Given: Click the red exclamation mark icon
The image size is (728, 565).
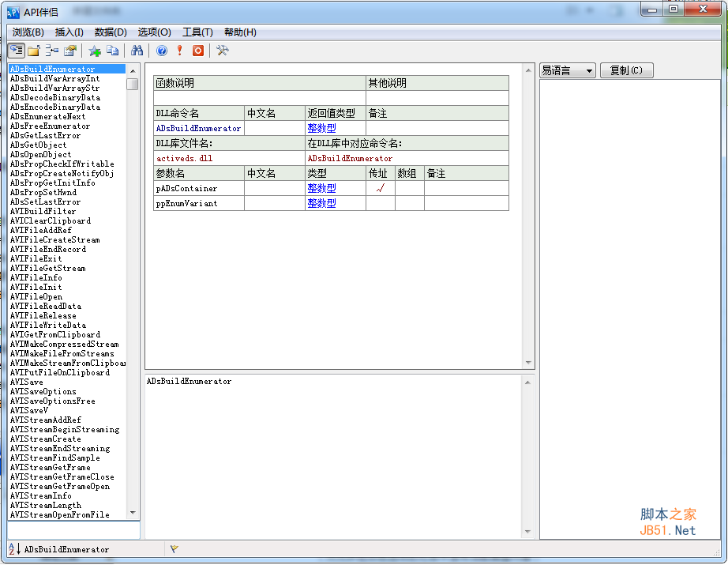Looking at the screenshot, I should tap(180, 51).
